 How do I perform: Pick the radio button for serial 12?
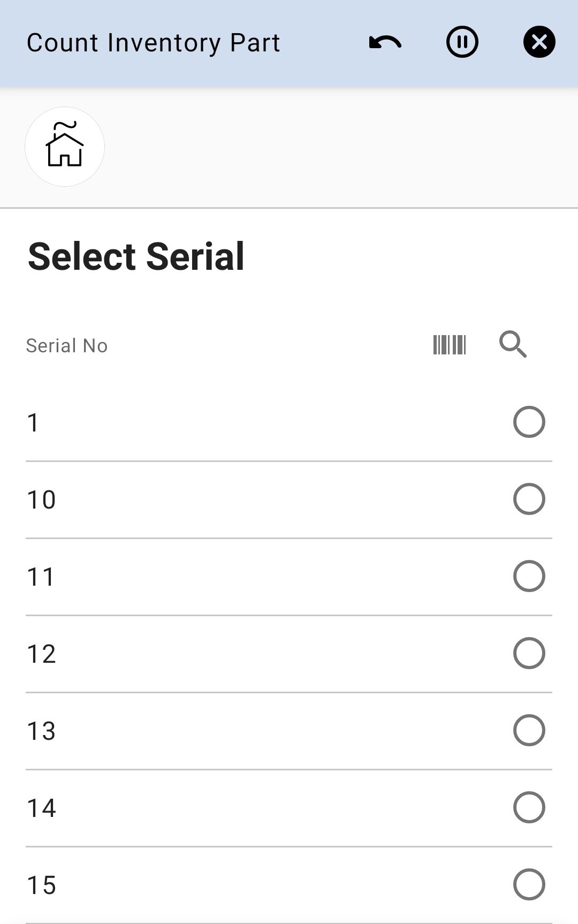pos(529,654)
